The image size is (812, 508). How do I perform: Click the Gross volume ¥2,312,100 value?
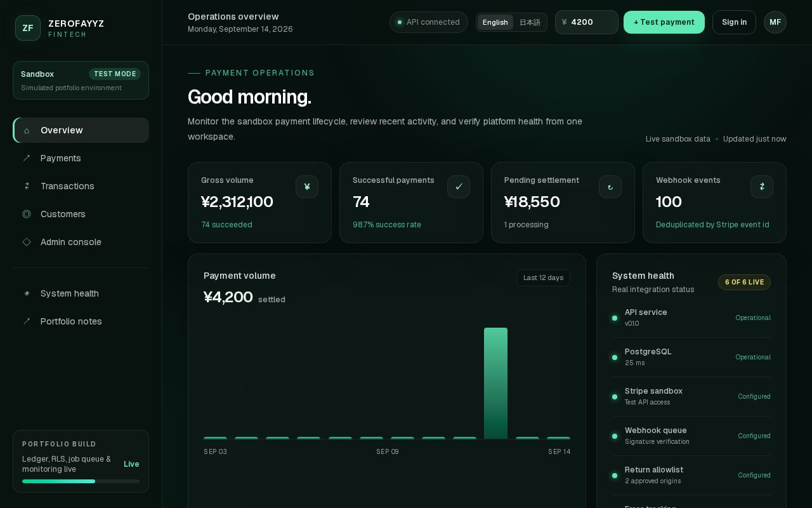(237, 202)
